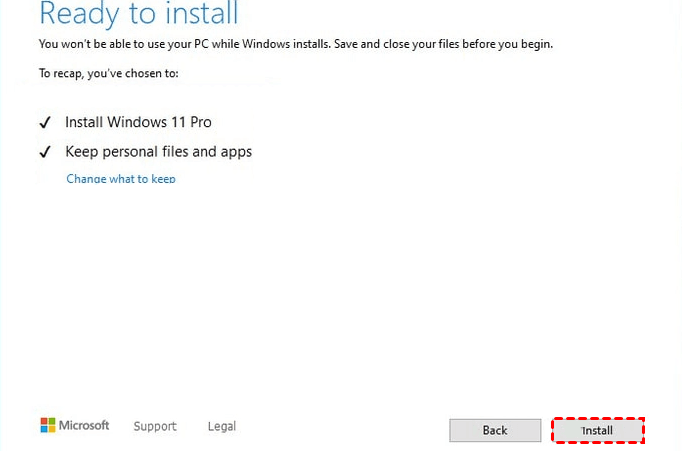The height and width of the screenshot is (451, 682).
Task: Click the red square in Microsoft logo
Action: click(44, 421)
